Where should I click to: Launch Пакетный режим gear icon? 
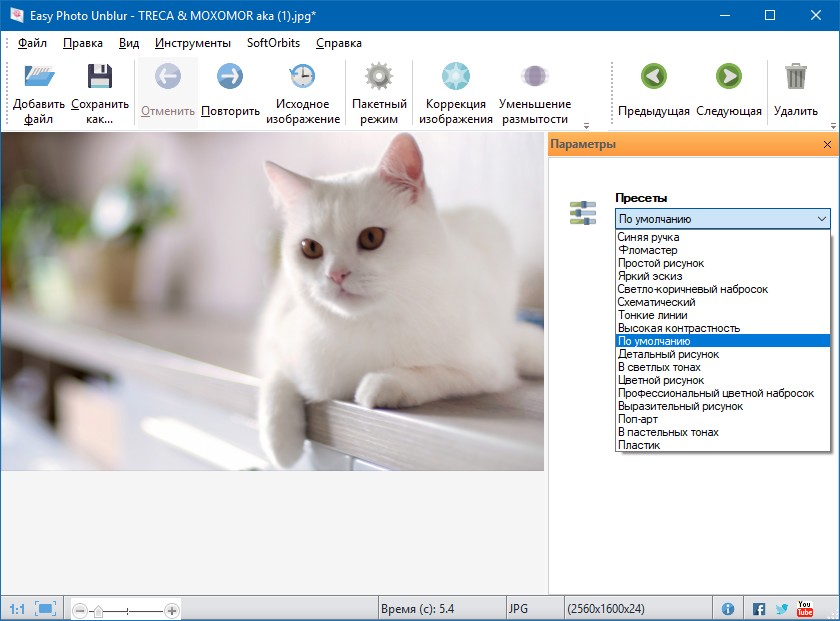[379, 77]
